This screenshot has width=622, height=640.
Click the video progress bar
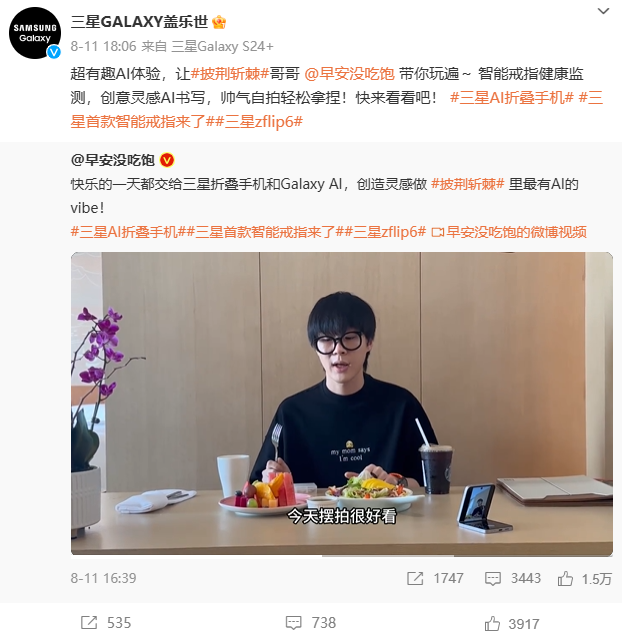[342, 555]
